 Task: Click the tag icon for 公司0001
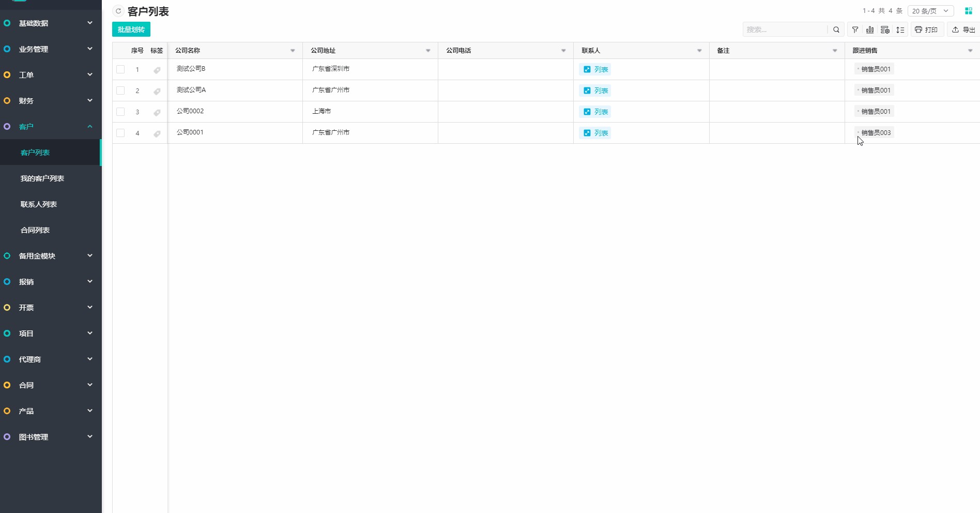(x=157, y=133)
